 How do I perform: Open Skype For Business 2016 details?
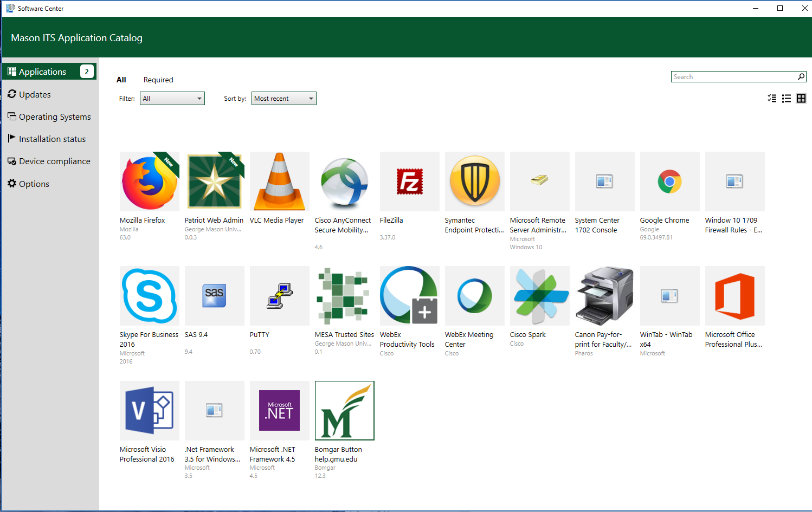(x=149, y=296)
